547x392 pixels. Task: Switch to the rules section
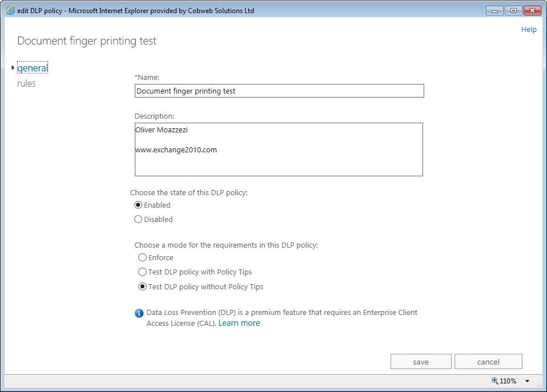click(x=27, y=83)
